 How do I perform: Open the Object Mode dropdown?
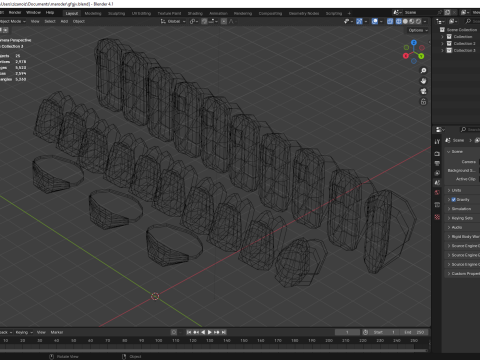pyautogui.click(x=13, y=21)
